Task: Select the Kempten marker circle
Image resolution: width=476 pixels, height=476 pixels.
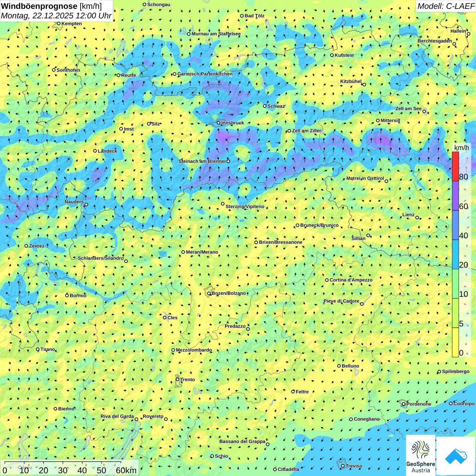Action: pos(58,23)
